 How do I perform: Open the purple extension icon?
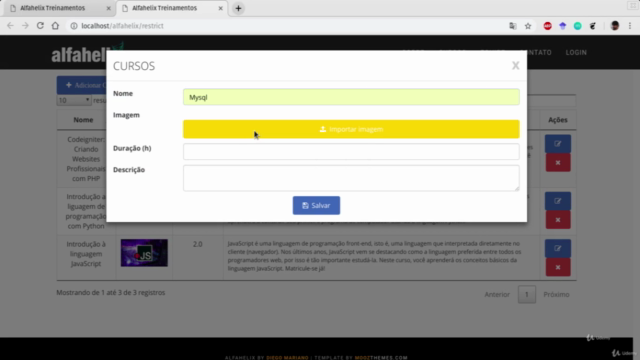coord(562,26)
